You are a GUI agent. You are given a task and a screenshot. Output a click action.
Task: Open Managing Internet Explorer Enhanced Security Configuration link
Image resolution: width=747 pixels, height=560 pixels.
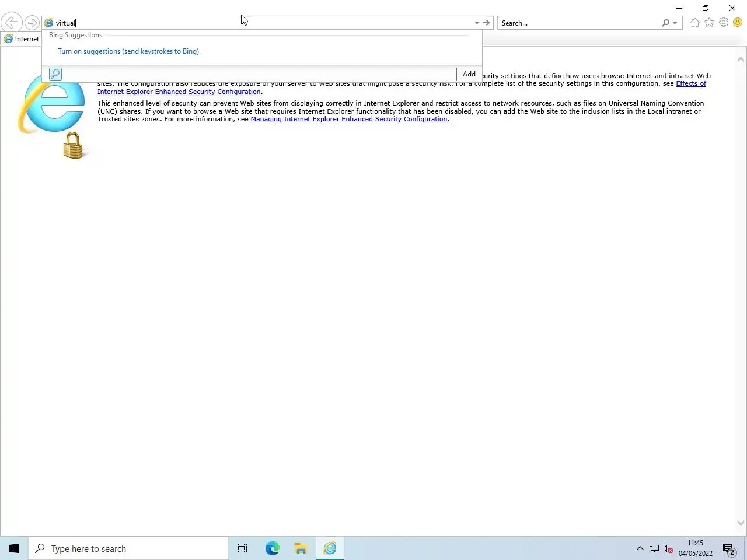click(x=349, y=119)
